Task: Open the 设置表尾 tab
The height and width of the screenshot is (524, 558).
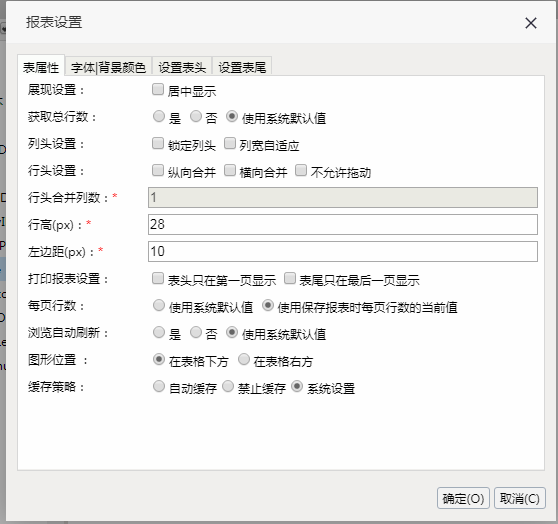Action: 242,67
